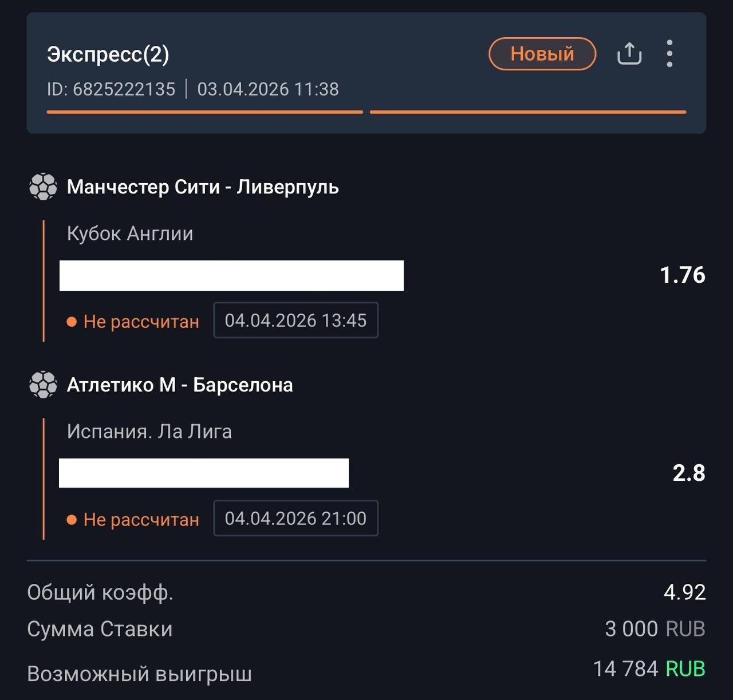The height and width of the screenshot is (700, 733).
Task: Click the 04.04.2026 21:00 date box
Action: 295,519
